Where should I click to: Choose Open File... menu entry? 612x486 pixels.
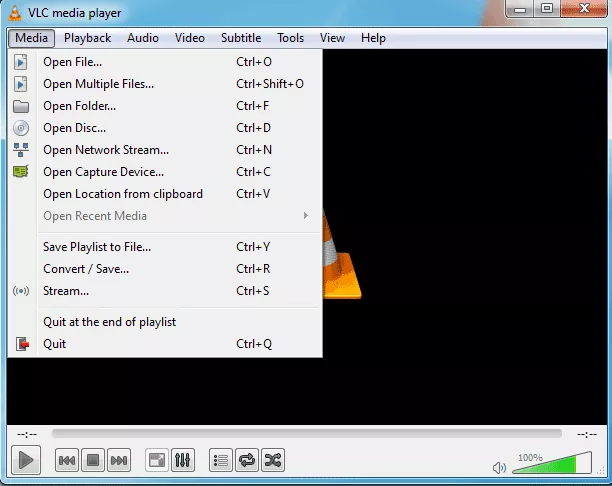click(x=165, y=62)
